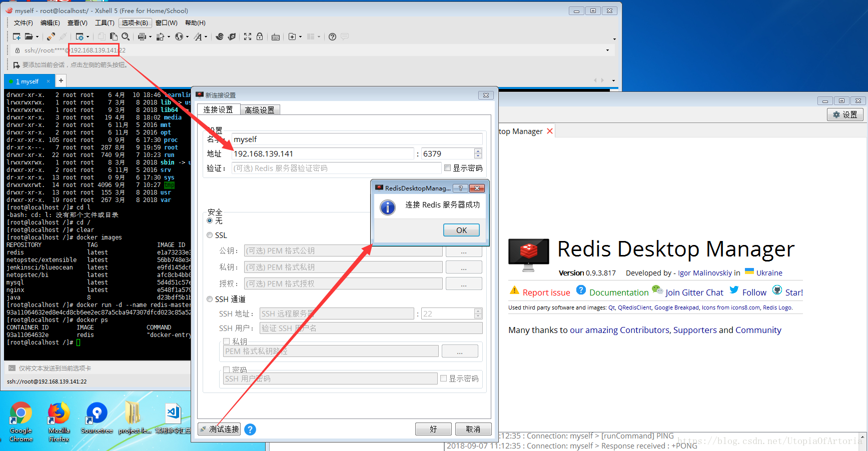Open Xshell tab list dropdown arrow
This screenshot has width=868, height=451.
click(613, 80)
